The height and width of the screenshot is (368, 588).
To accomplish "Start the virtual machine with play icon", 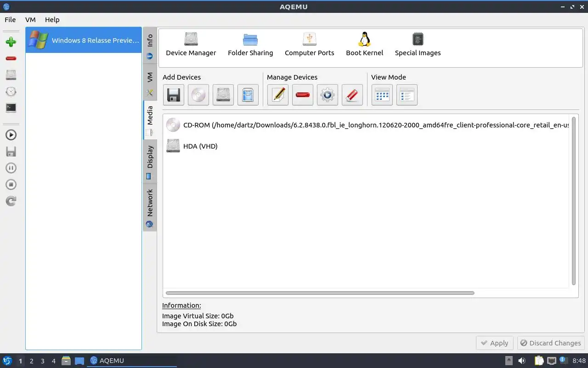I will pos(11,135).
